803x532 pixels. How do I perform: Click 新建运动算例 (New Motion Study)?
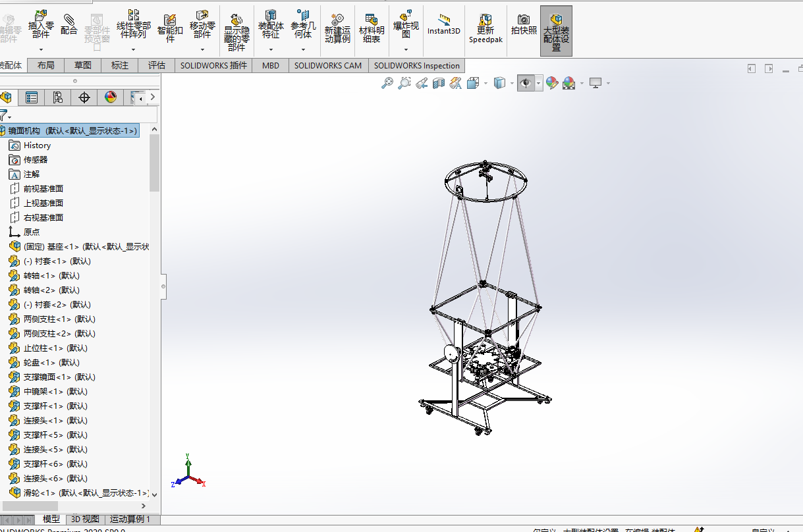click(x=337, y=28)
